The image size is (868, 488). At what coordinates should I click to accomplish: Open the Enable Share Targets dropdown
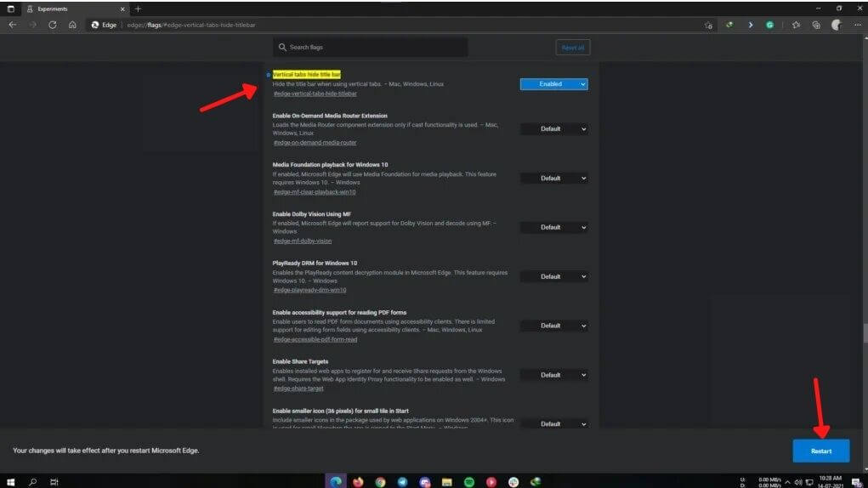tap(553, 375)
